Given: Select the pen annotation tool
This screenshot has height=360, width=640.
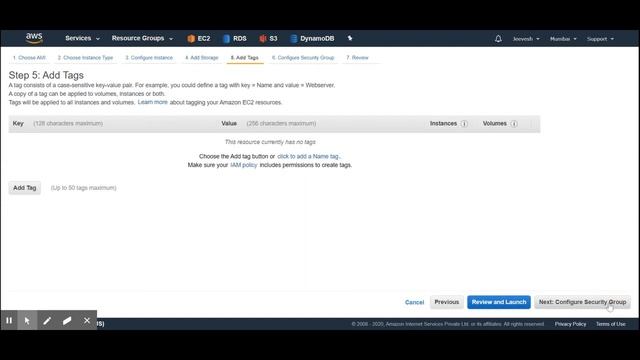Looking at the screenshot, I should tap(47, 320).
